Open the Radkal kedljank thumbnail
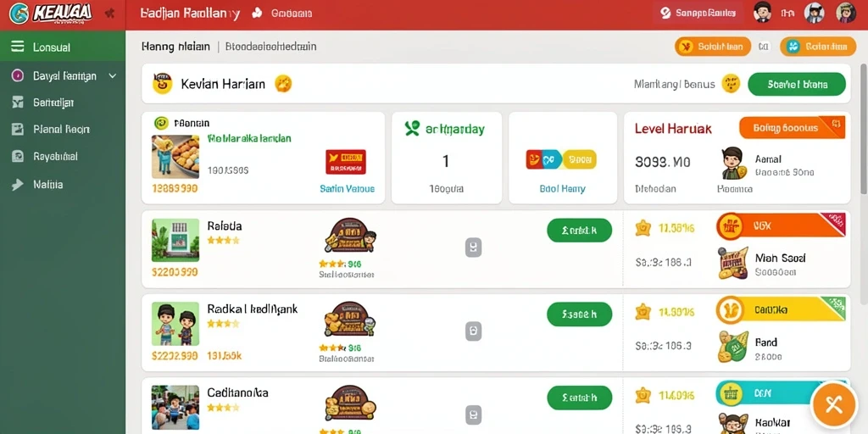Image resolution: width=868 pixels, height=434 pixels. pos(175,324)
